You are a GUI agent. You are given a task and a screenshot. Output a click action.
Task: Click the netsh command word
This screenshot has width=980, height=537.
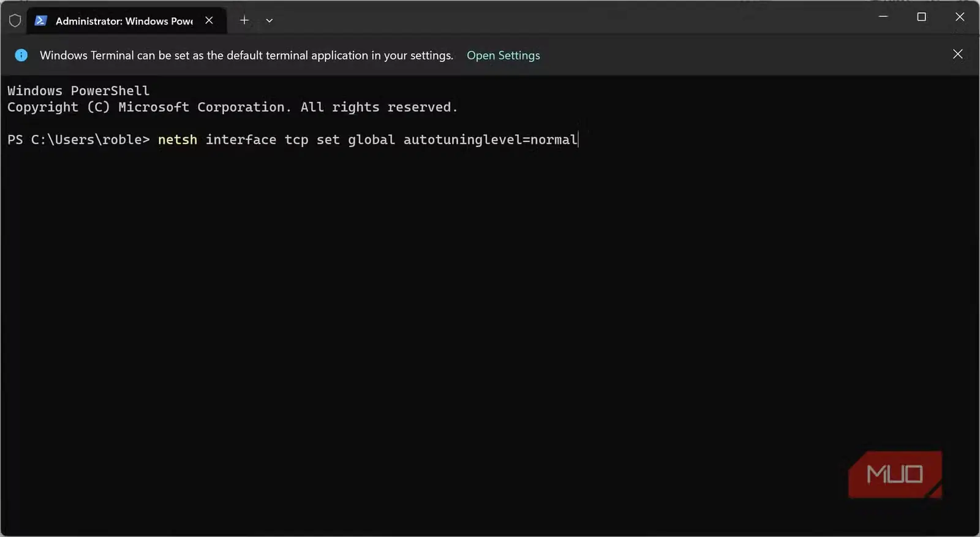coord(178,140)
